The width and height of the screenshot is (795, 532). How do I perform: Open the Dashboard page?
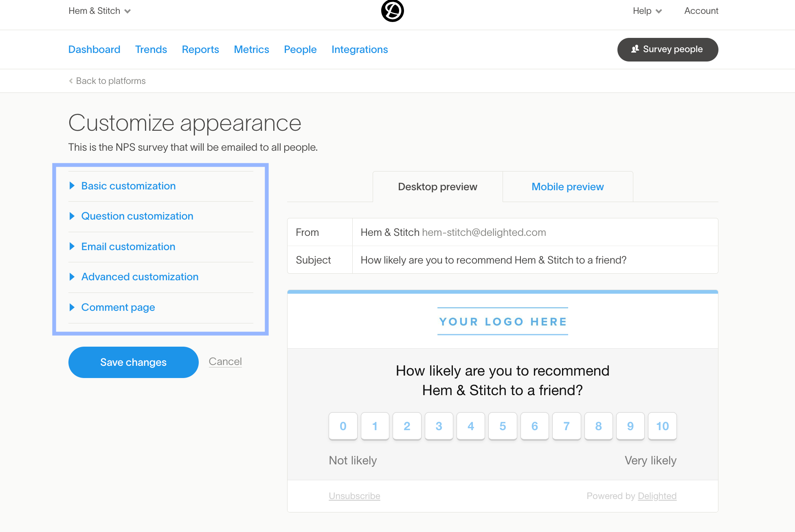coord(94,49)
